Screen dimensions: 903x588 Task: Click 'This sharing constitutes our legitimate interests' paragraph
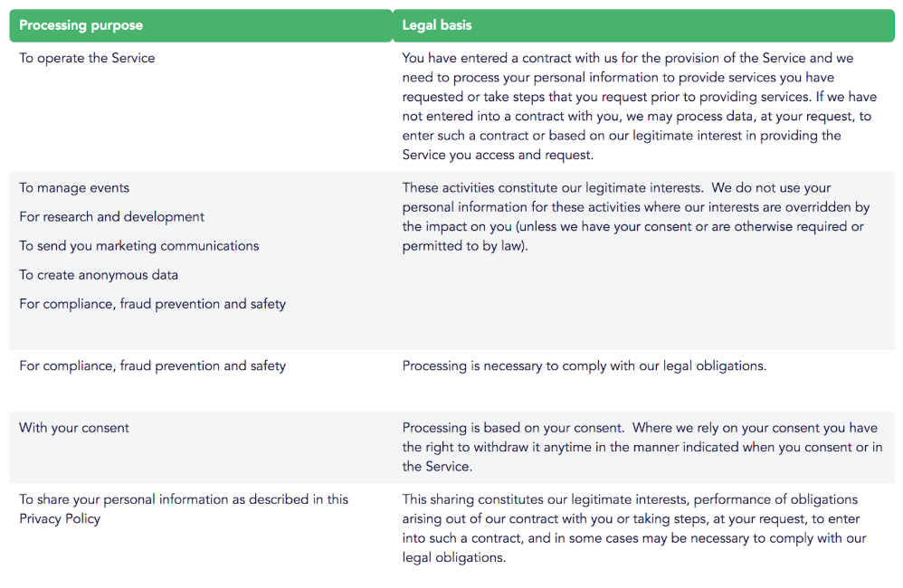pos(634,528)
